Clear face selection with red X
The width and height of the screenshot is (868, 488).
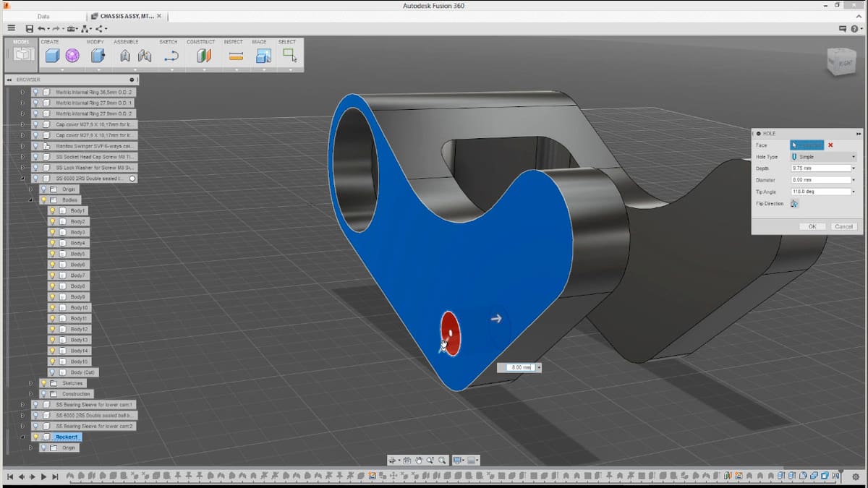point(830,145)
